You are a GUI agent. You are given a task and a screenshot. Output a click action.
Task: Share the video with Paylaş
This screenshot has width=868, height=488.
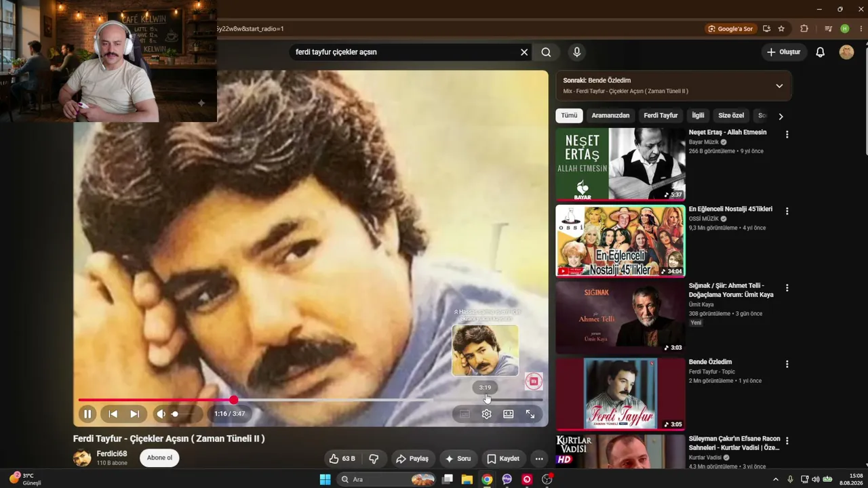(412, 459)
